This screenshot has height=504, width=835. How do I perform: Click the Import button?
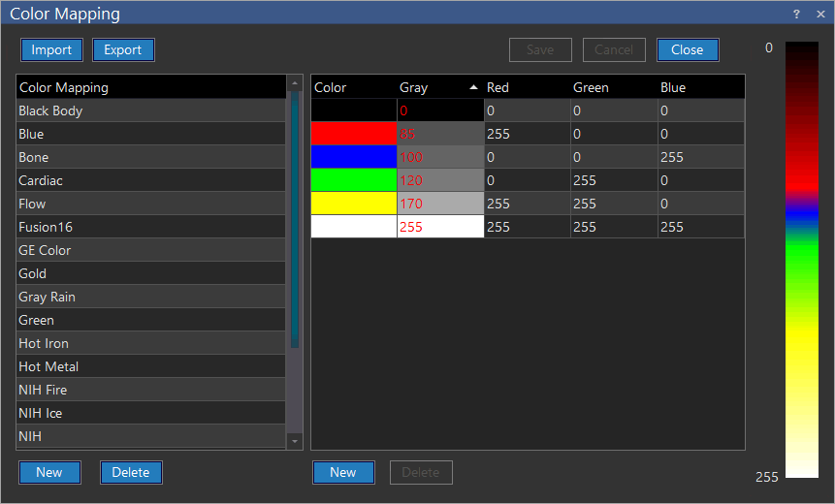pyautogui.click(x=51, y=50)
